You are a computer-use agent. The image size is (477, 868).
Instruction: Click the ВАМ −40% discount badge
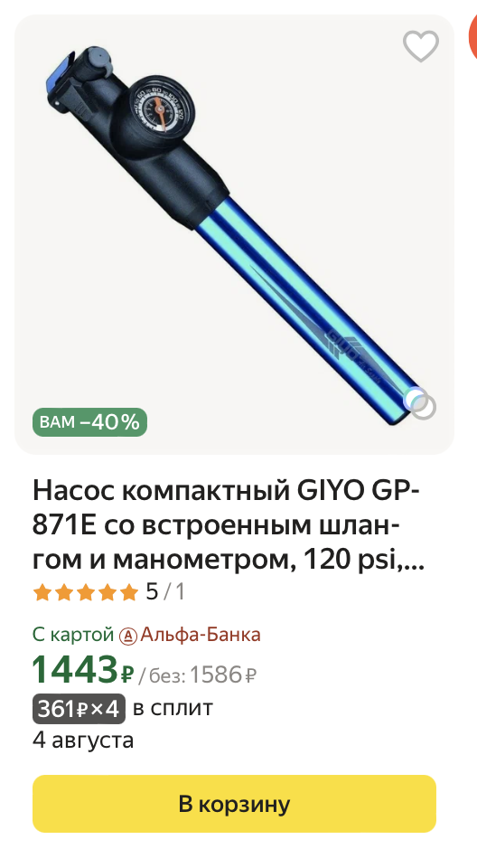89,422
